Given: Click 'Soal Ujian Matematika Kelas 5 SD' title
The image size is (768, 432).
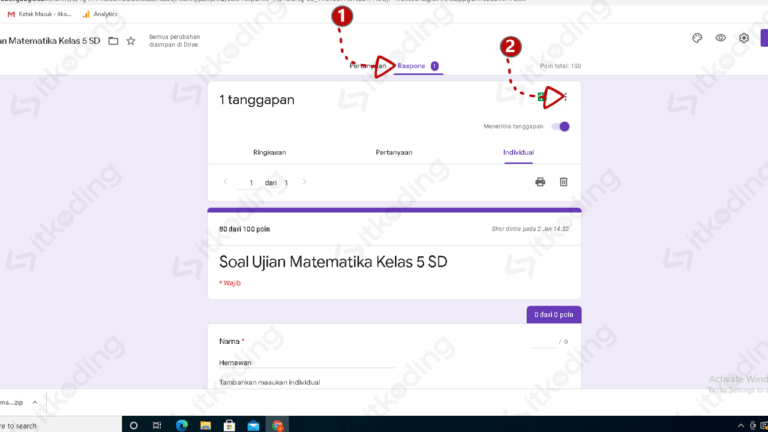Looking at the screenshot, I should (x=333, y=262).
